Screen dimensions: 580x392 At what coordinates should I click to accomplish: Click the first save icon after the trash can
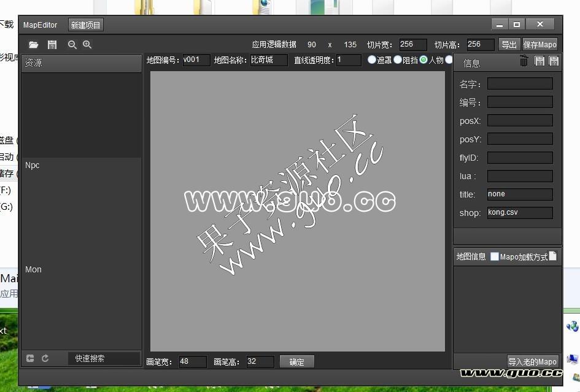coord(539,61)
